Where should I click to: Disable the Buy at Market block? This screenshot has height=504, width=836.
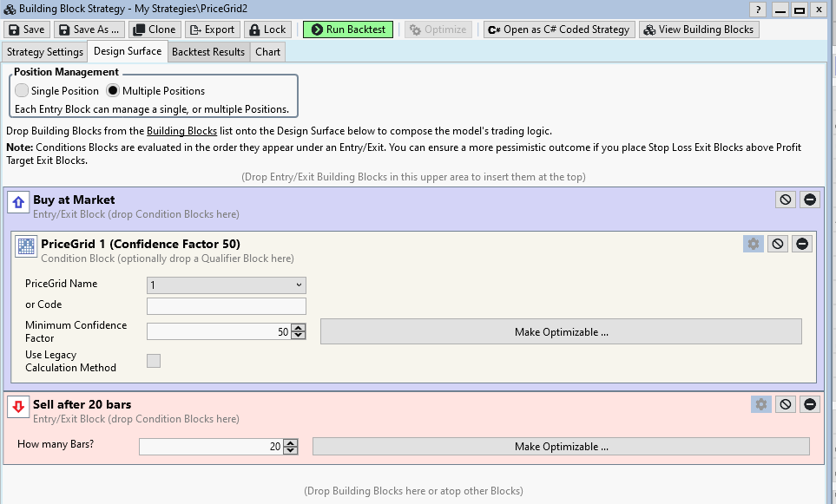point(786,200)
